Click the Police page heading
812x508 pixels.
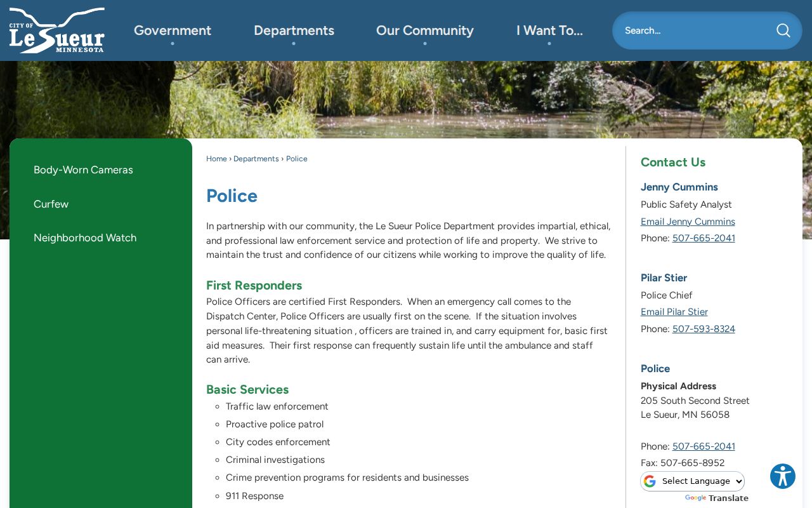point(232,196)
